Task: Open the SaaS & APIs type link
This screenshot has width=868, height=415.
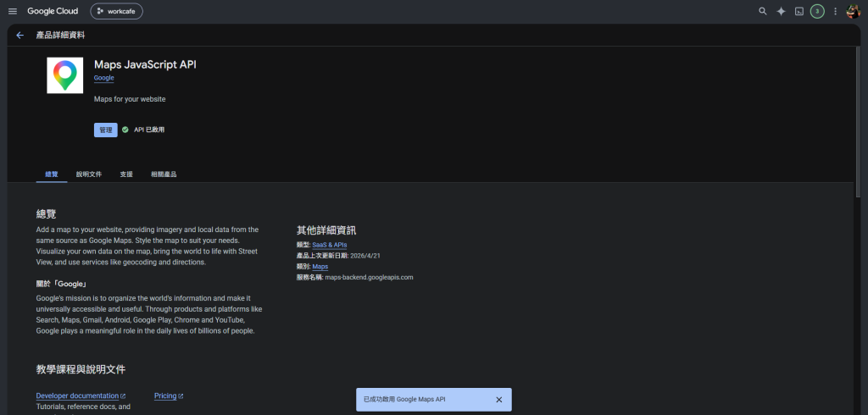Action: pyautogui.click(x=330, y=245)
